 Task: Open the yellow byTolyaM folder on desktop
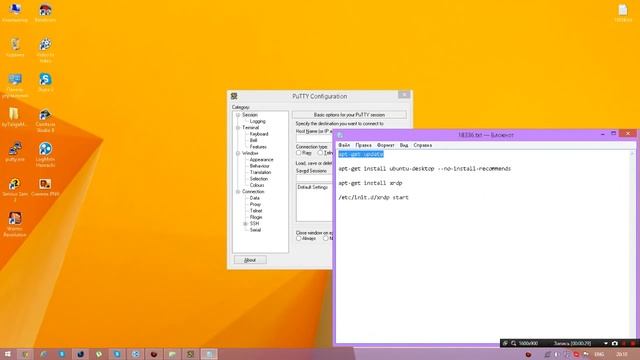14,117
